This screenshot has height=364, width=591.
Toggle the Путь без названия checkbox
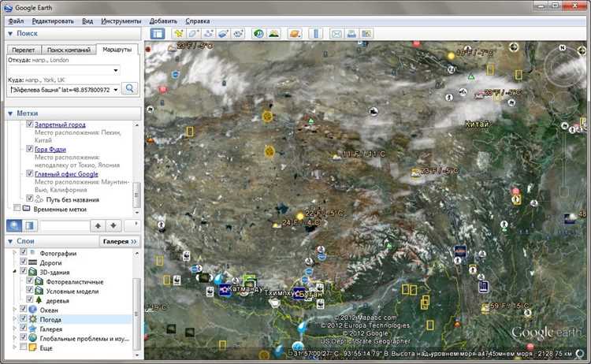(x=29, y=199)
